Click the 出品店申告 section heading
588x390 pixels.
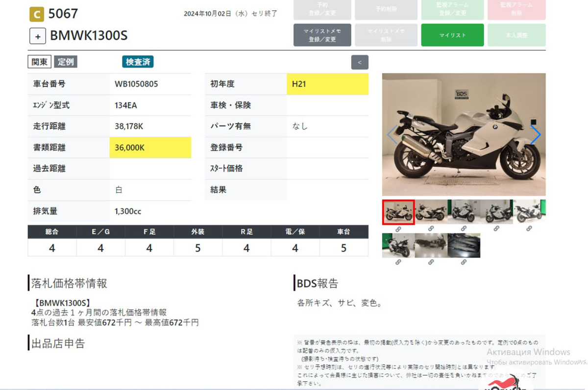(x=58, y=343)
